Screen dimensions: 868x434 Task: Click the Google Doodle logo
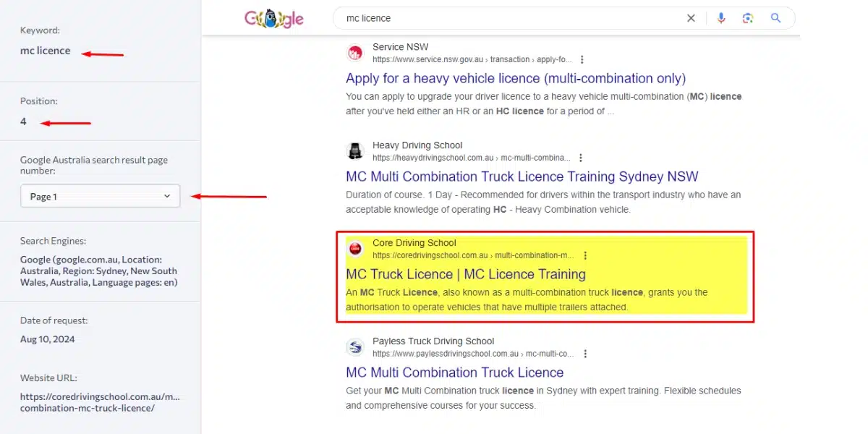[x=274, y=19]
